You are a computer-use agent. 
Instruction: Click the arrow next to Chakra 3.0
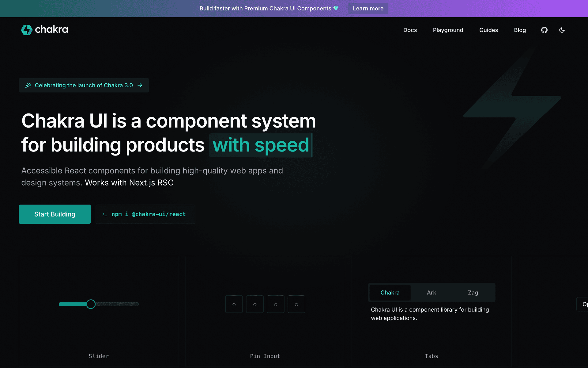[x=140, y=85]
